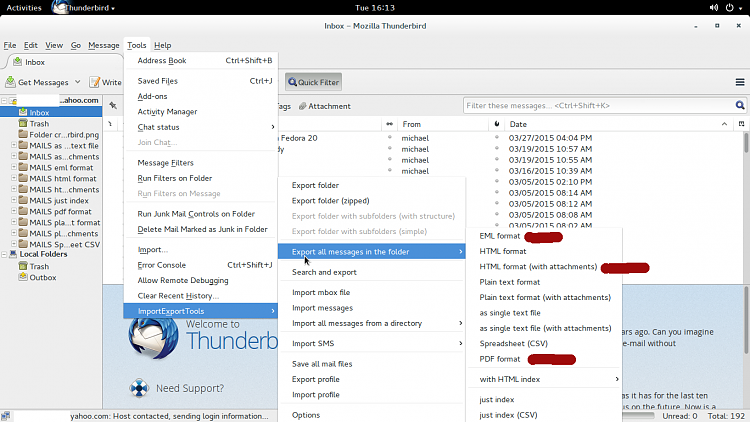Expand the Import SMS submenu
This screenshot has height=422, width=750.
pyautogui.click(x=372, y=344)
